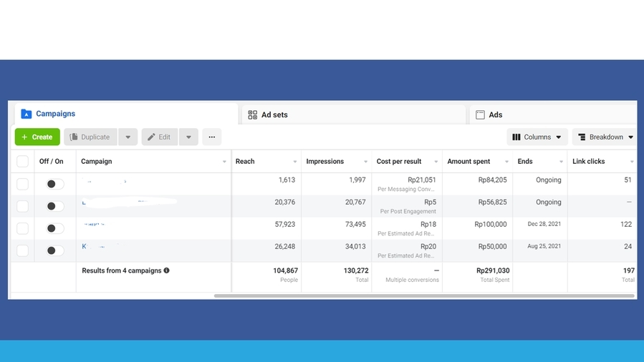Tick the checkbox for the Rp100,000 campaign row
This screenshot has height=362, width=644.
coord(23,228)
